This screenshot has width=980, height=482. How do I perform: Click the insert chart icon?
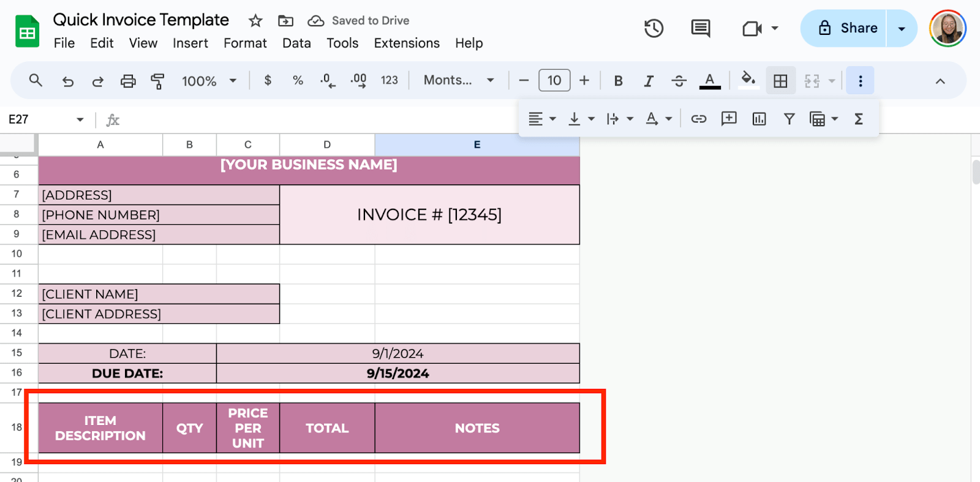(759, 119)
